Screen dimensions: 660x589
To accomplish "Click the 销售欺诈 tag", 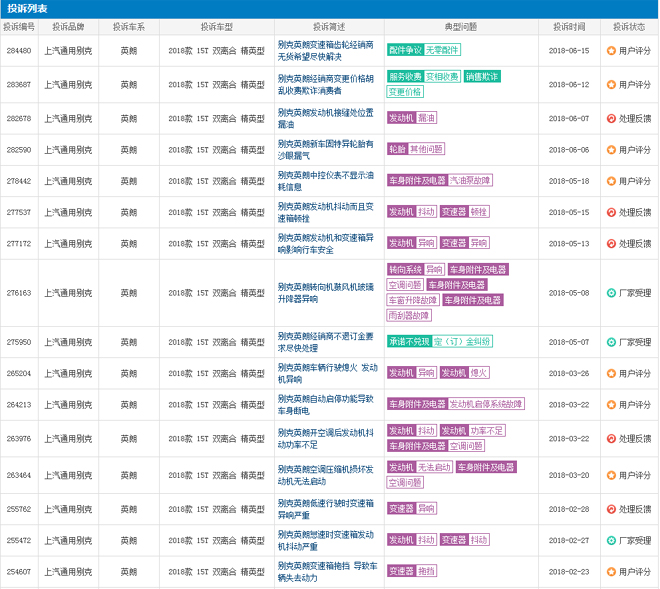I will click(x=482, y=77).
